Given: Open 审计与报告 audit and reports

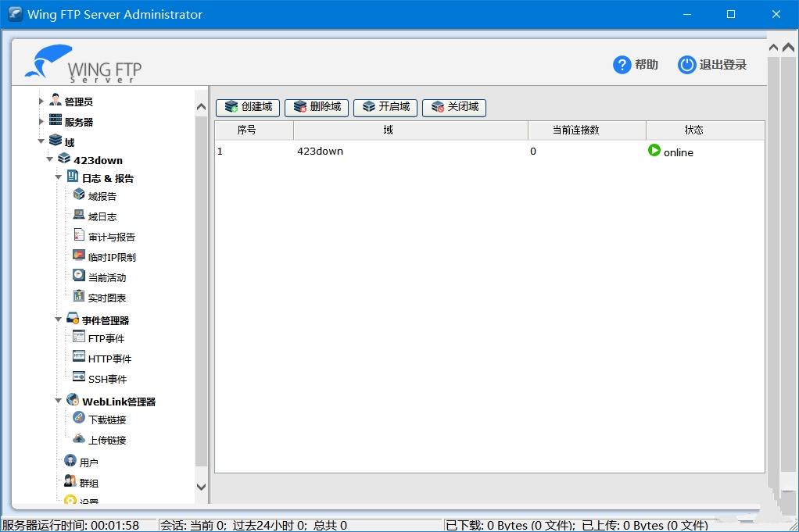Looking at the screenshot, I should [x=110, y=236].
